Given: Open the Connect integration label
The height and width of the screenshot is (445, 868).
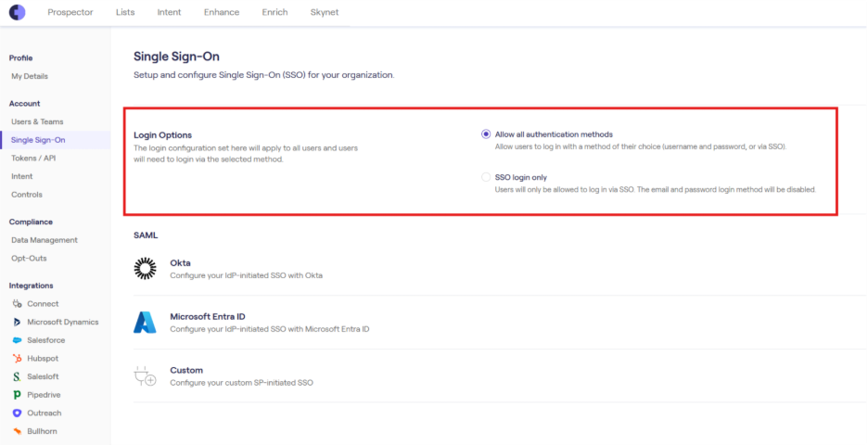Looking at the screenshot, I should click(x=43, y=304).
